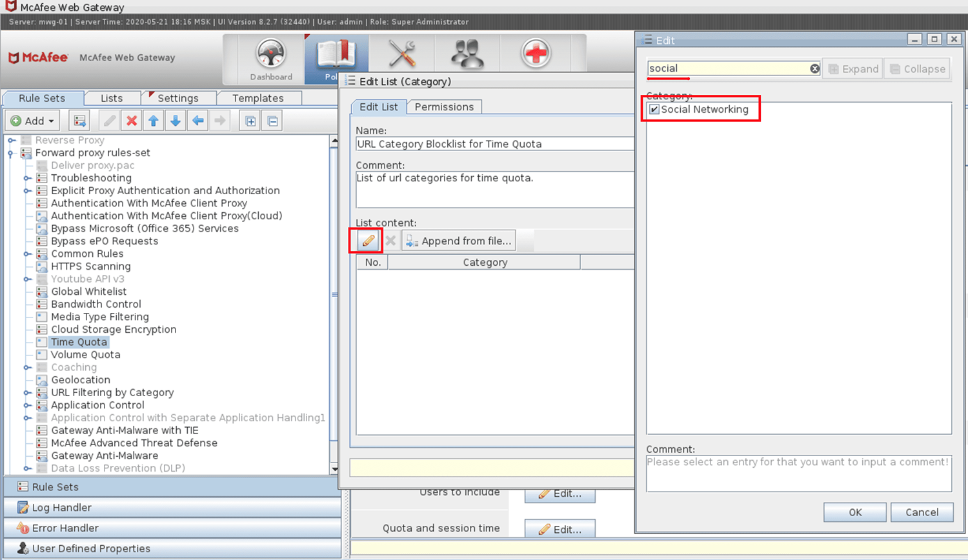Open the Log Handler section

coord(172,508)
